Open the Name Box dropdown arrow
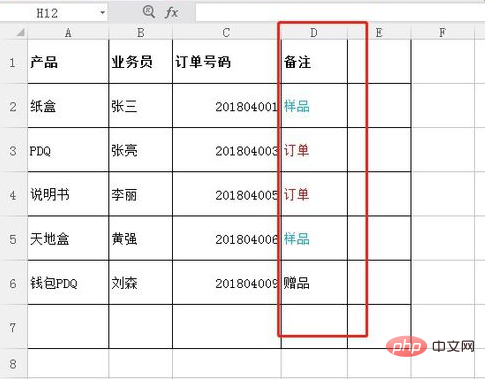The width and height of the screenshot is (485, 379). tap(102, 13)
